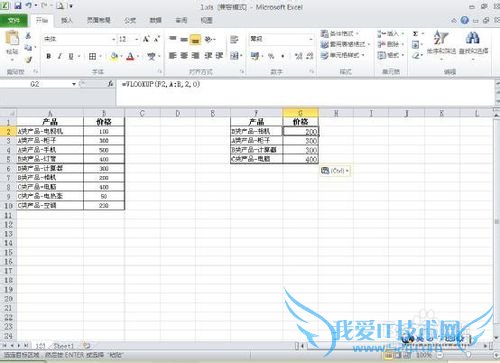Switch to the Page Layout ribbon tab
500x363 pixels.
pos(98,20)
